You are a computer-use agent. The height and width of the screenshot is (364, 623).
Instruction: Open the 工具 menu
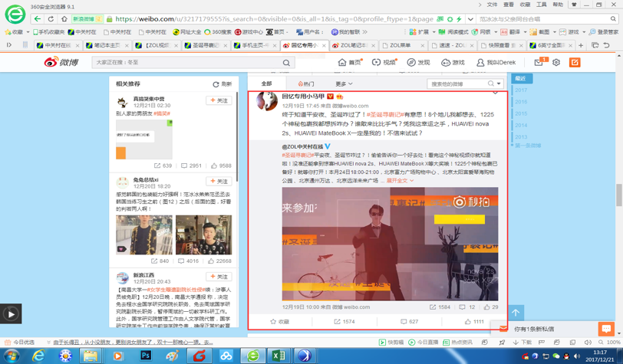coord(542,5)
